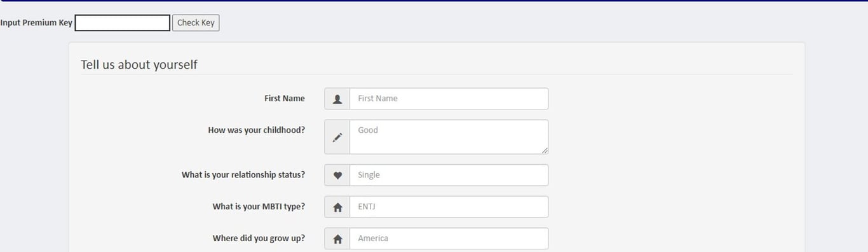Screen dimensions: 868x252
Task: Click the "Where did you grow up?" label
Action: pos(259,238)
